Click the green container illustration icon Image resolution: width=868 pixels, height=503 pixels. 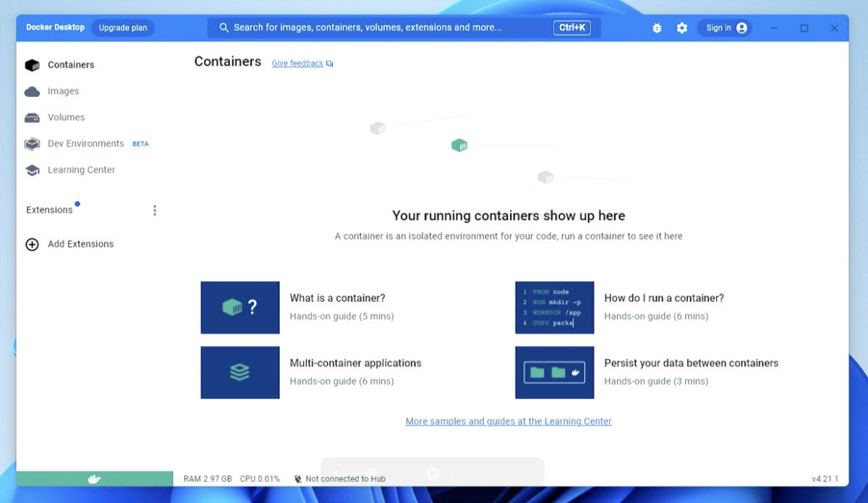coord(459,145)
